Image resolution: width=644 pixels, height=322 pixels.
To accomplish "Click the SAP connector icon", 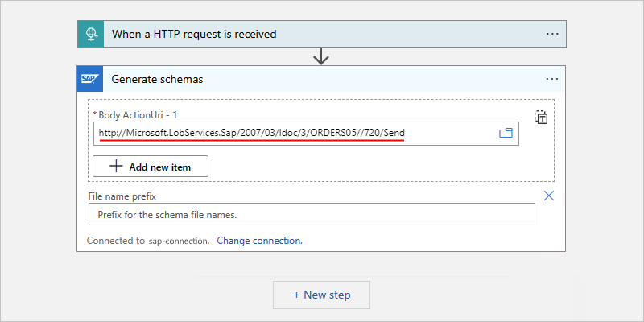I will coord(89,79).
